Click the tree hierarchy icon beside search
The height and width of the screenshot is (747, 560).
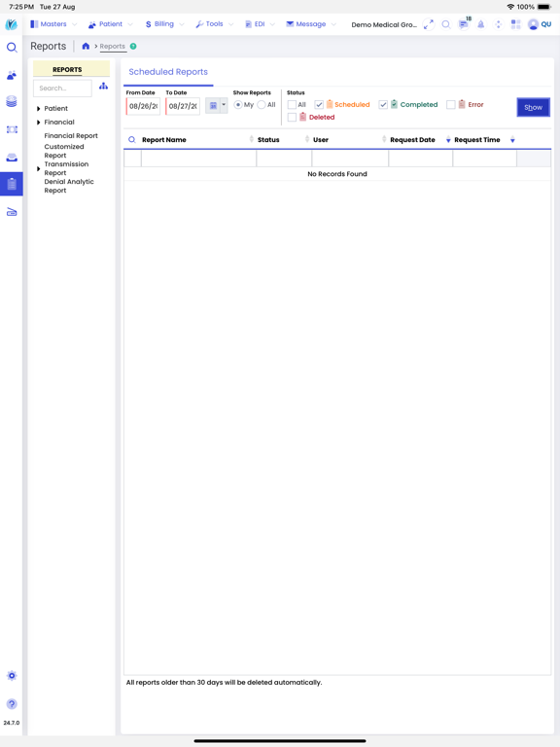pyautogui.click(x=103, y=87)
